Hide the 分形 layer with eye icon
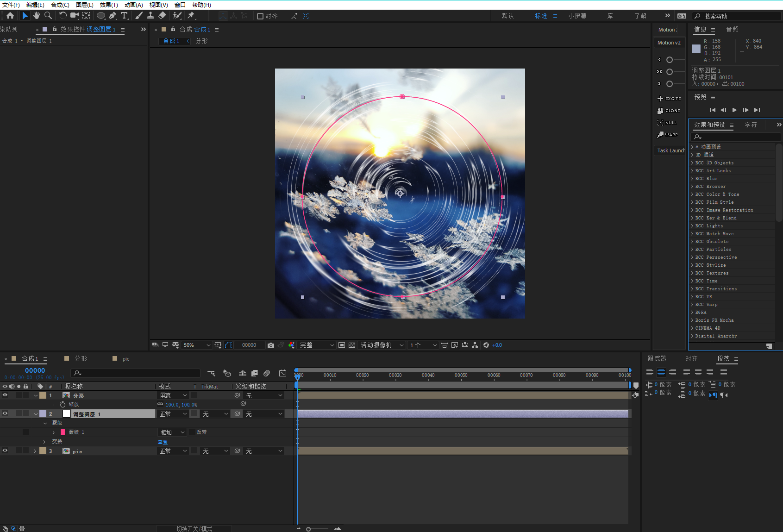Viewport: 783px width, 532px height. [5, 395]
